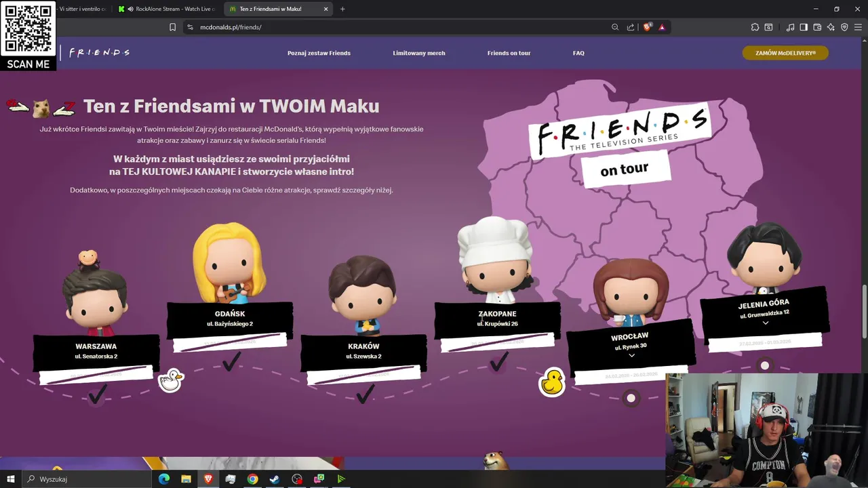Click the Warszawa checkmark on the route

click(x=98, y=394)
